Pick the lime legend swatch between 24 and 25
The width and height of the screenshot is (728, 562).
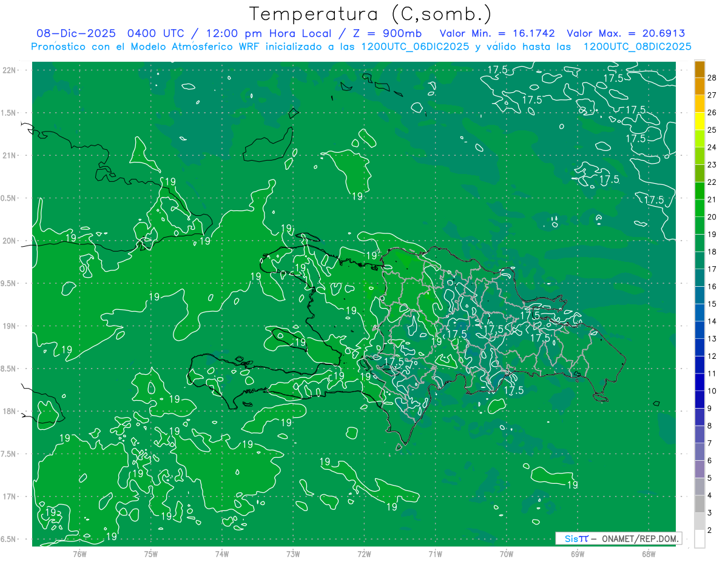[x=699, y=138]
